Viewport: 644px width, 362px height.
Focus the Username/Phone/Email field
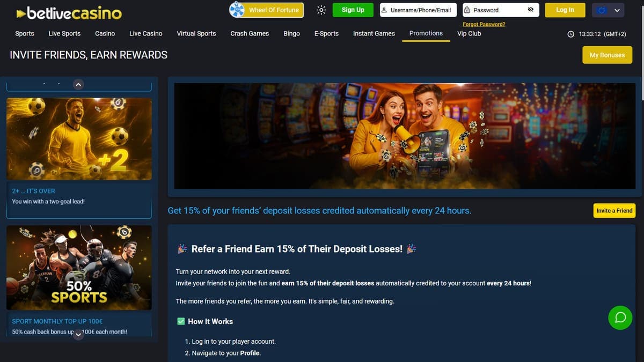418,10
